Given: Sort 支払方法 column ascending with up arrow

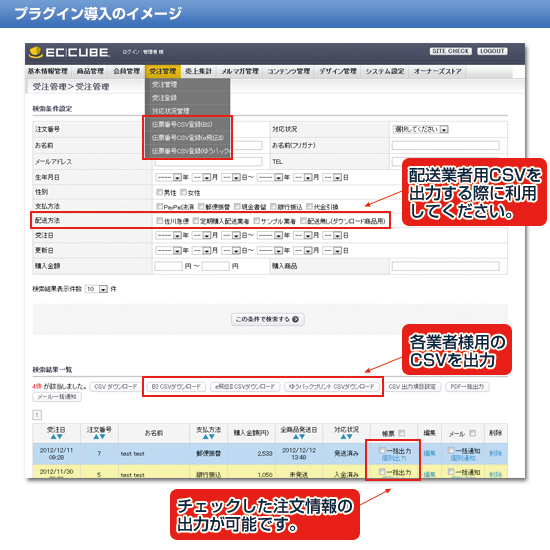Looking at the screenshot, I should click(x=206, y=437).
